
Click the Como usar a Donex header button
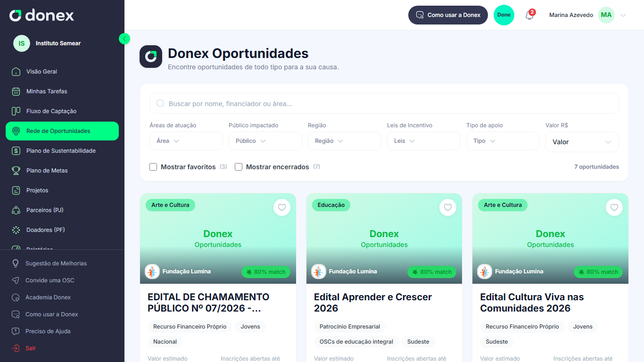tap(448, 15)
